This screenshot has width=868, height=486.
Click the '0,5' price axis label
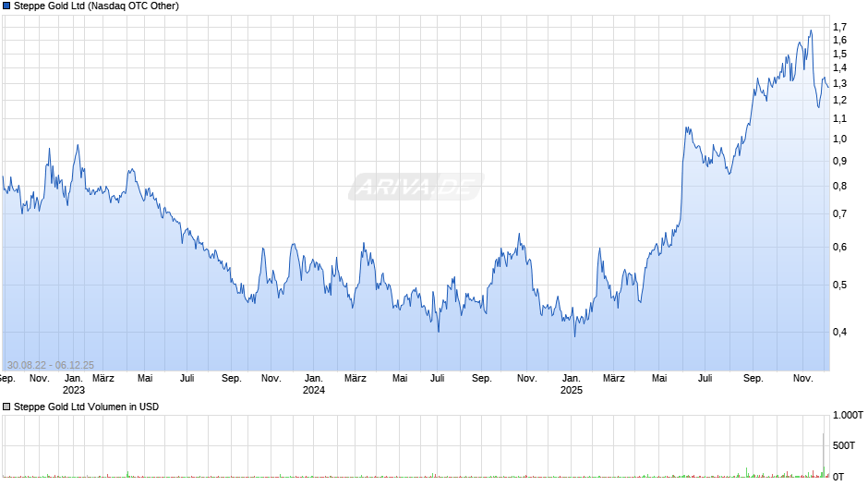(x=839, y=285)
